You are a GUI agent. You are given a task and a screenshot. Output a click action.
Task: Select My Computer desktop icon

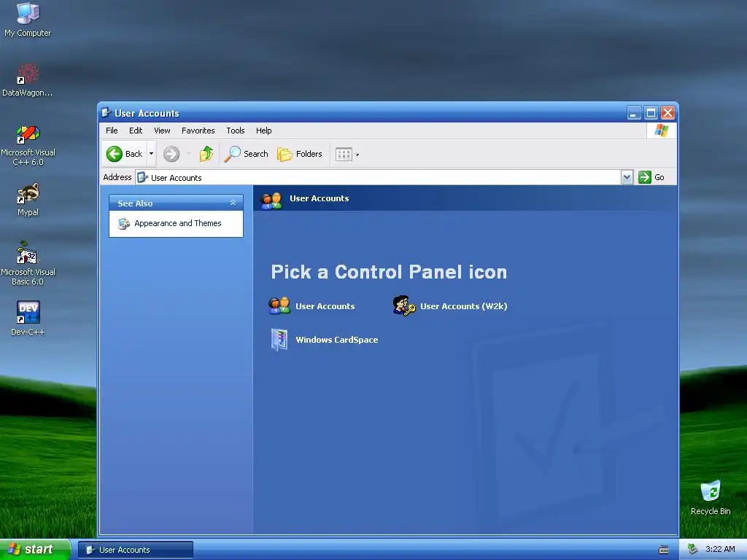pyautogui.click(x=28, y=20)
